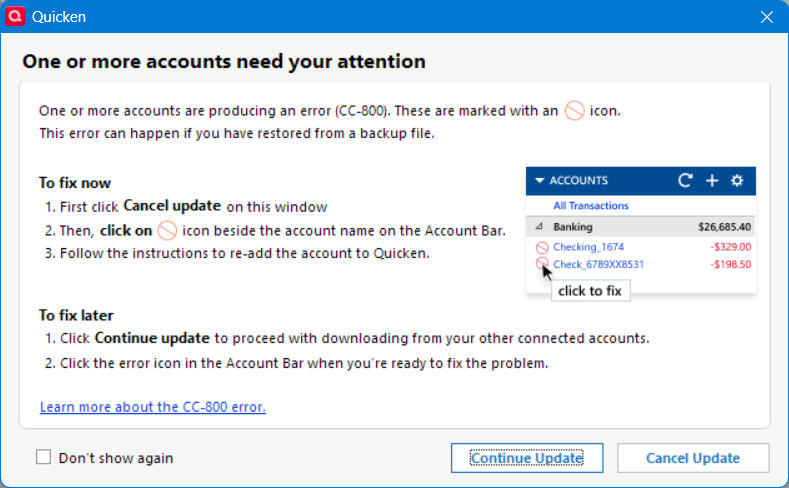Screen dimensions: 789x488
Task: Enable the "Don't show again" checkbox
Action: click(x=44, y=458)
